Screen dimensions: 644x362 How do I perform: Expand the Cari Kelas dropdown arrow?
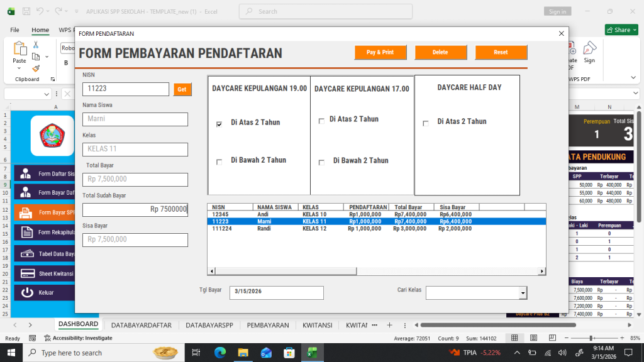[x=522, y=293]
